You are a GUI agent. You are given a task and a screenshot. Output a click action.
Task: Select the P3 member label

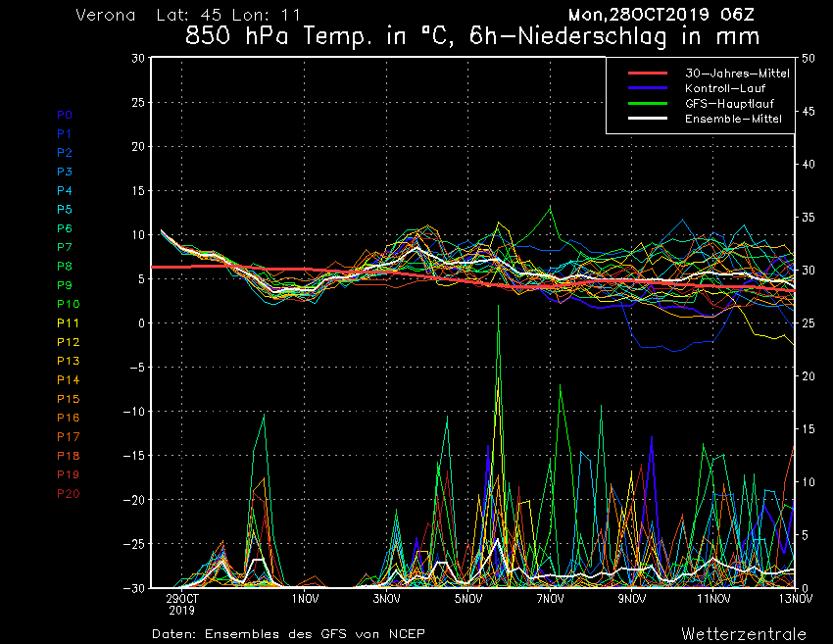pyautogui.click(x=65, y=172)
